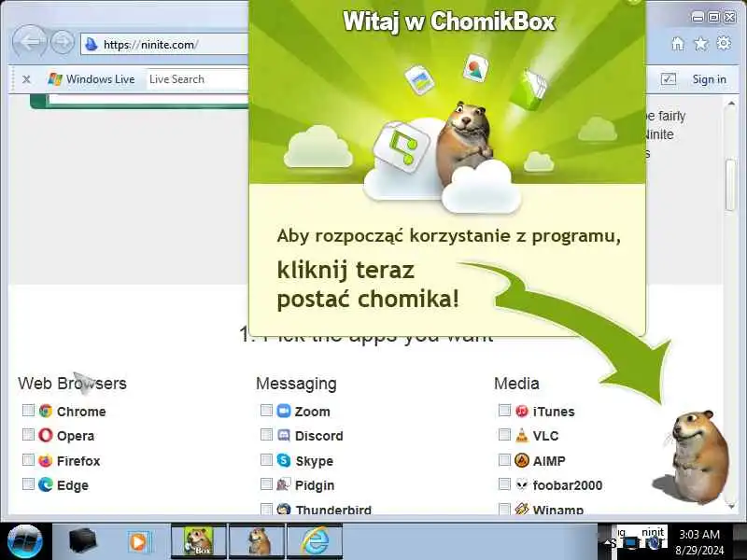The width and height of the screenshot is (747, 560).
Task: Open the media player taskbar icon
Action: tap(139, 542)
